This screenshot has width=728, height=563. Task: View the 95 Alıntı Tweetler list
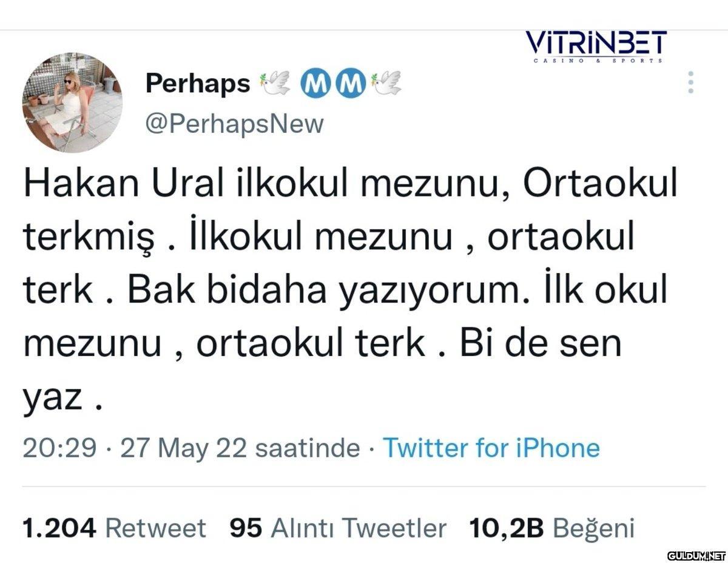(338, 528)
